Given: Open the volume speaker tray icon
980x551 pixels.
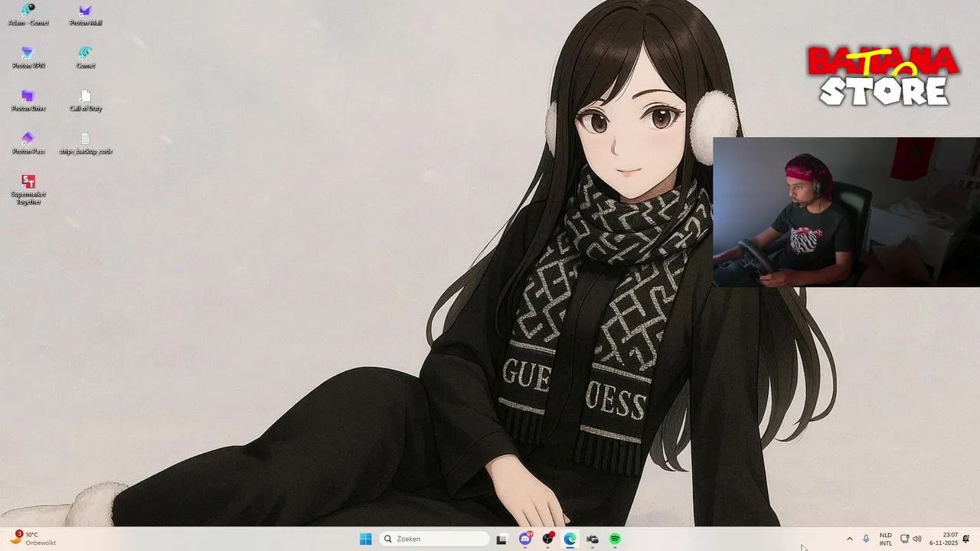Looking at the screenshot, I should 917,539.
